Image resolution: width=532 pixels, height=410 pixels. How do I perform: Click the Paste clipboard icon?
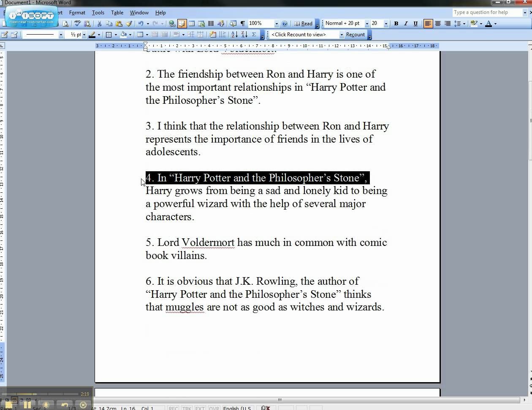click(x=119, y=24)
